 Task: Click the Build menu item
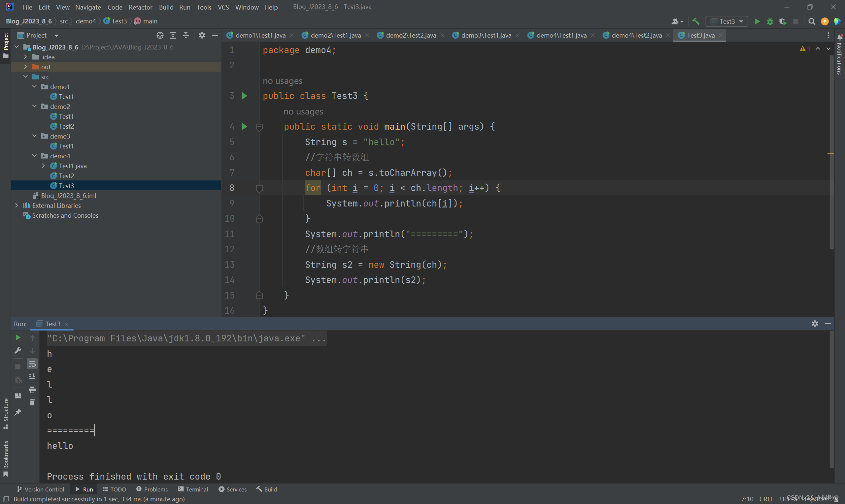coord(165,7)
